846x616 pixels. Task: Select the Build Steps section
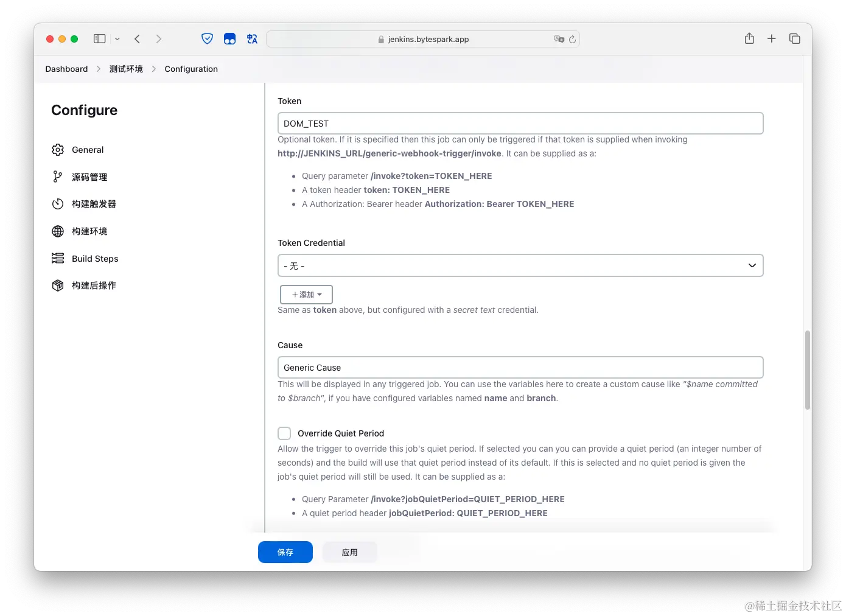pyautogui.click(x=95, y=259)
